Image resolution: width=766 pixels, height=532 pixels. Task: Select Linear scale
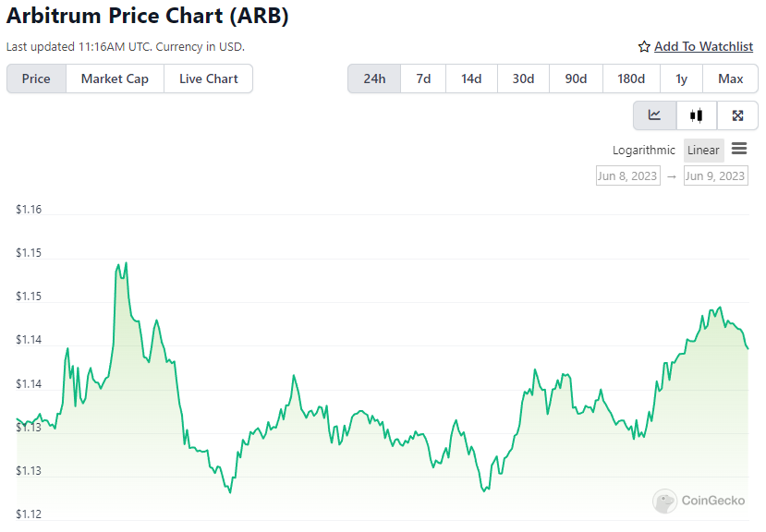[x=703, y=150]
